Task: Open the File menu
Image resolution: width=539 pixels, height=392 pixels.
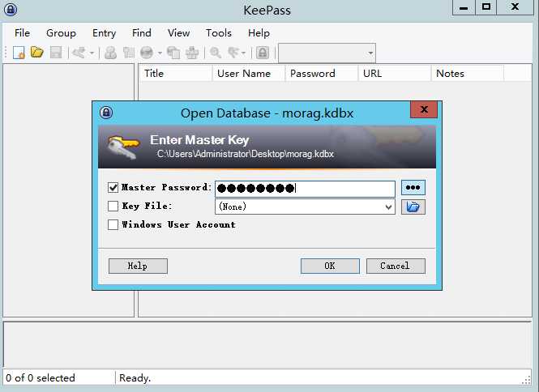Action: (22, 33)
